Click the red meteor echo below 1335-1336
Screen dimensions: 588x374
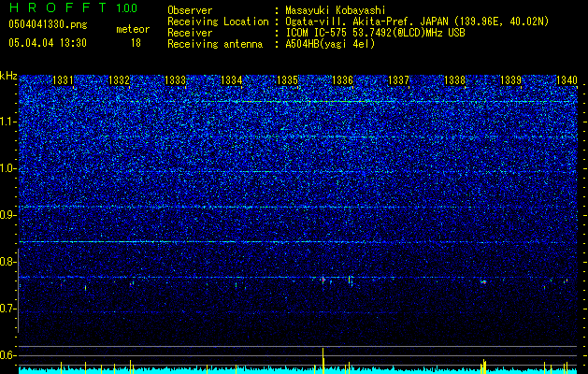click(x=323, y=280)
